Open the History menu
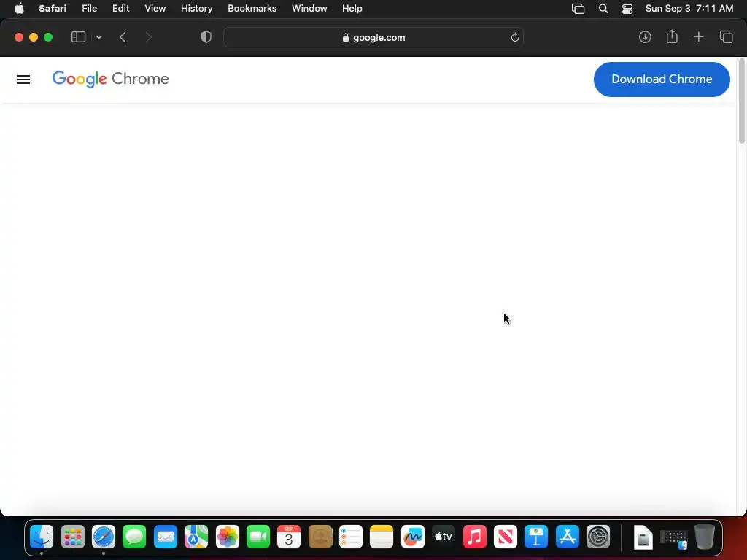This screenshot has width=747, height=560. click(196, 9)
